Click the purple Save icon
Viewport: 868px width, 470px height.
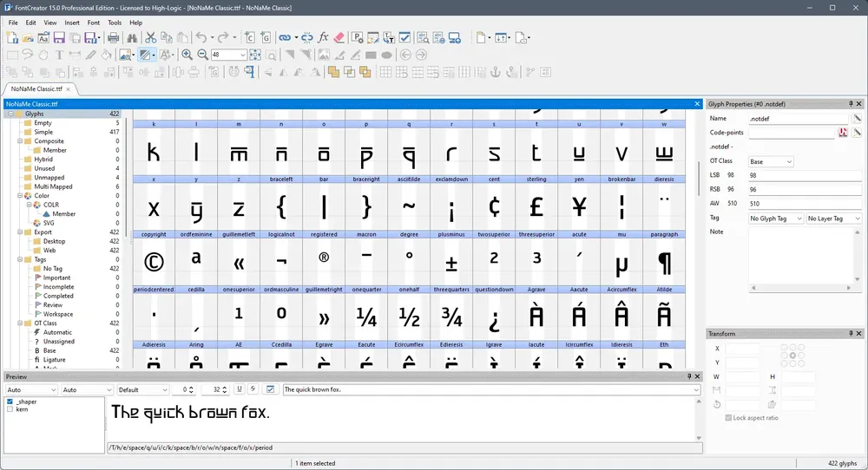coord(59,37)
